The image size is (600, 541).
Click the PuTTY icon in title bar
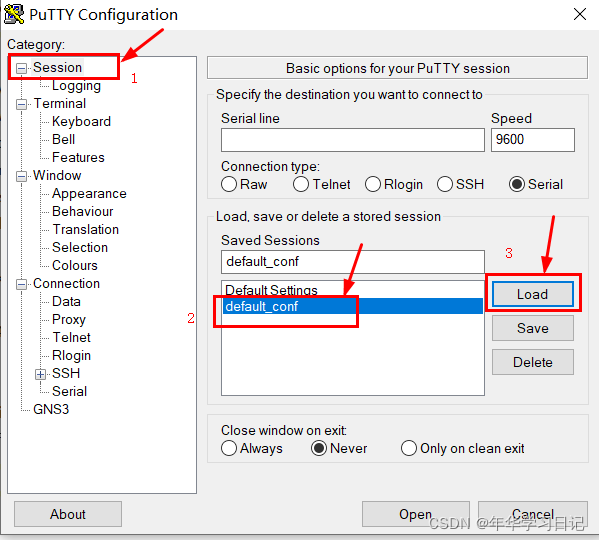click(x=14, y=15)
